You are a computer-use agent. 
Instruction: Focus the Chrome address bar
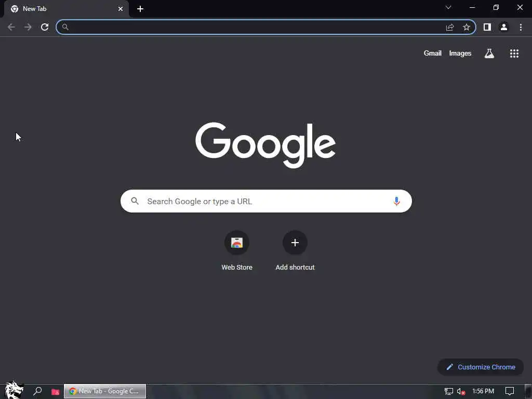click(x=266, y=27)
